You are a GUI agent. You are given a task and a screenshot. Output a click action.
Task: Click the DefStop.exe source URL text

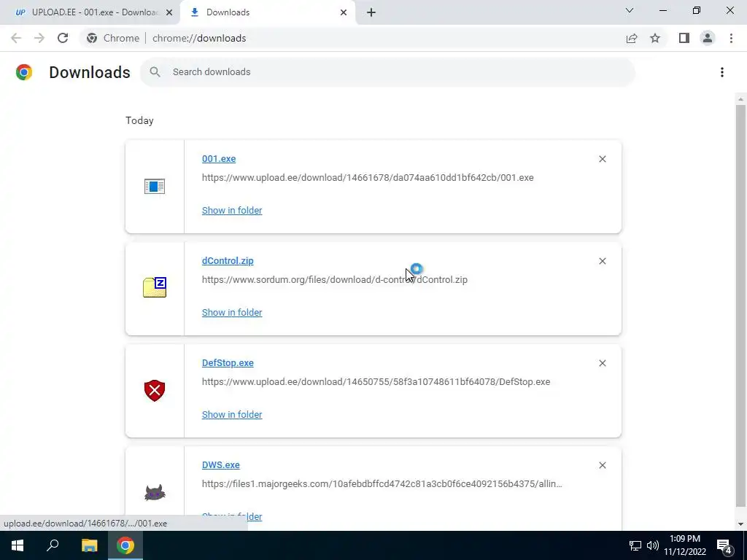376,381
